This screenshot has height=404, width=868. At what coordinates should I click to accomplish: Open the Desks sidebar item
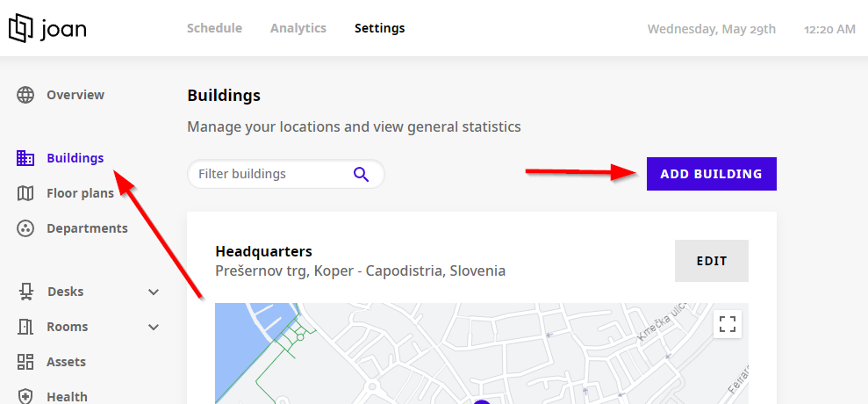pyautogui.click(x=65, y=292)
